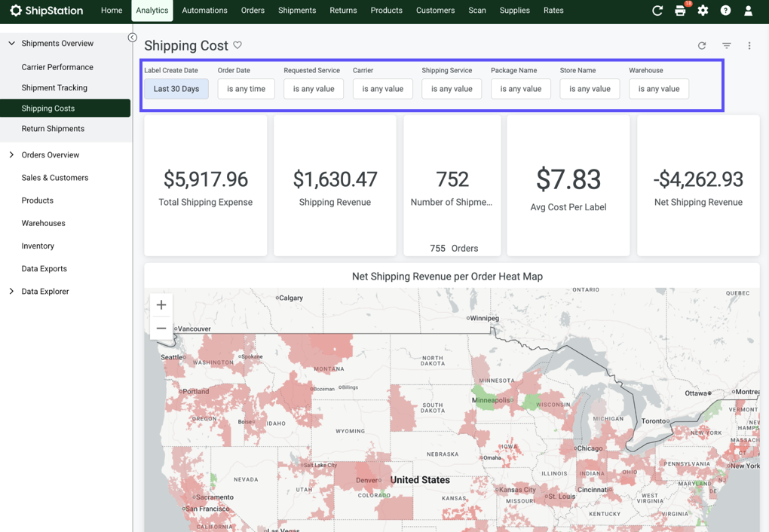Click the ShipStation logo

47,11
